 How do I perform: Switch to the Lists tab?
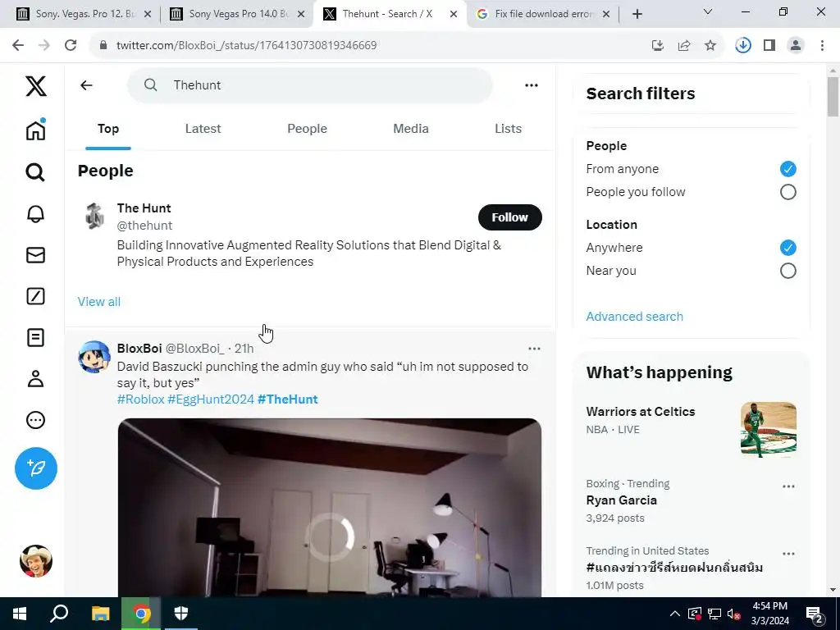point(508,129)
